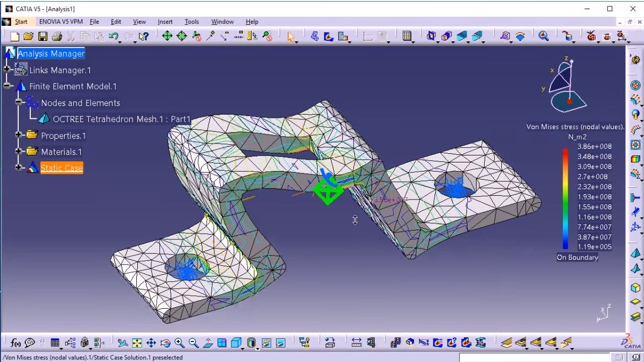Open the Insert menu

pos(165,22)
